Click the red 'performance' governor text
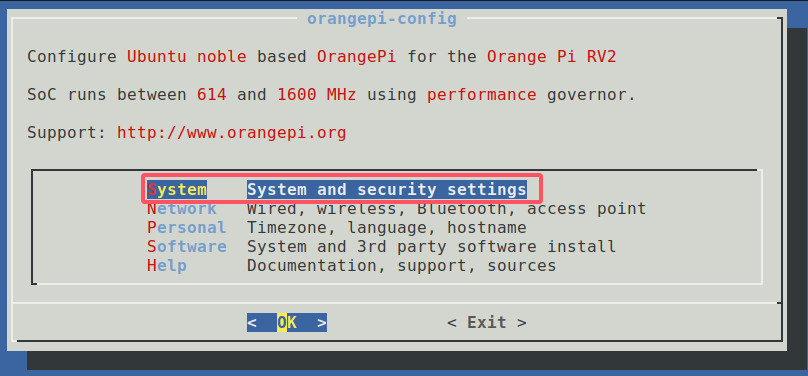This screenshot has height=376, width=808. point(481,95)
